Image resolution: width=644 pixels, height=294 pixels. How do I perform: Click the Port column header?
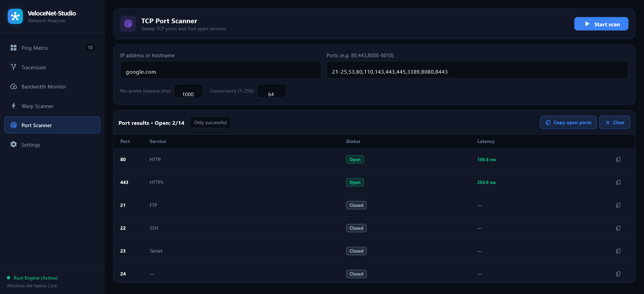pos(125,141)
